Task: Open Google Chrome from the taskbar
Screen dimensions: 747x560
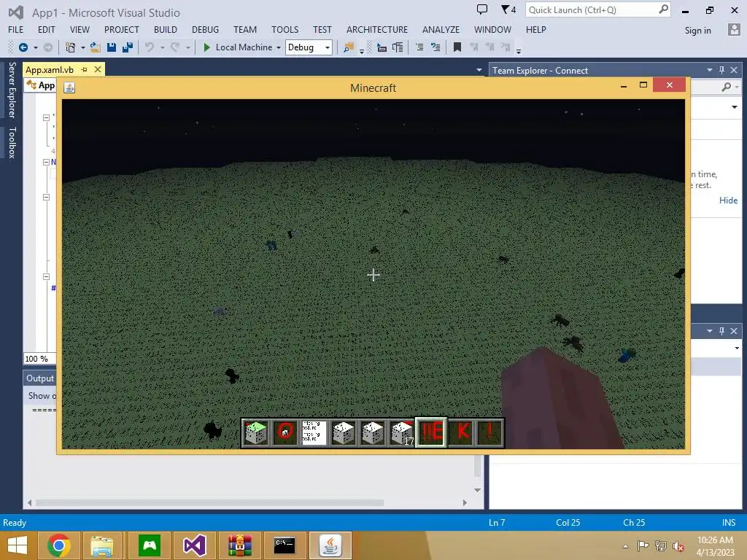Action: pyautogui.click(x=59, y=545)
